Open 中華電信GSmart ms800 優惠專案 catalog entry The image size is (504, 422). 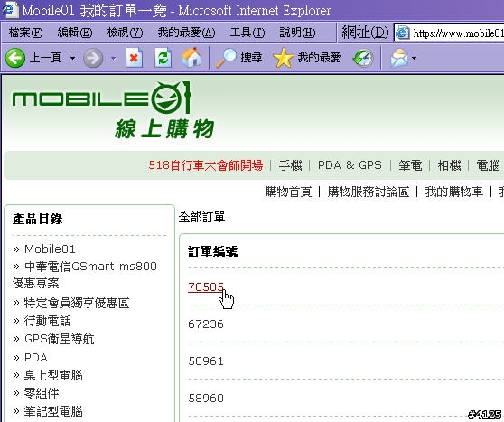click(x=85, y=275)
